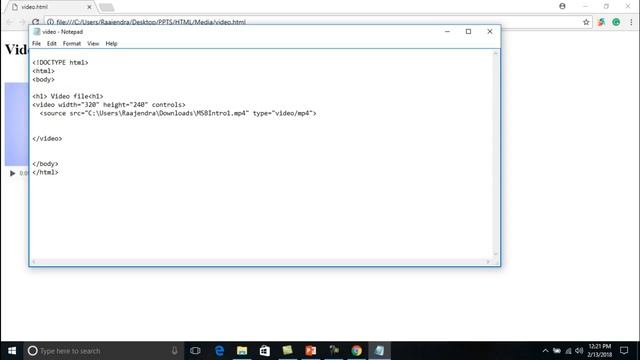Go back in Chrome browser
The height and width of the screenshot is (360, 640).
(x=9, y=22)
